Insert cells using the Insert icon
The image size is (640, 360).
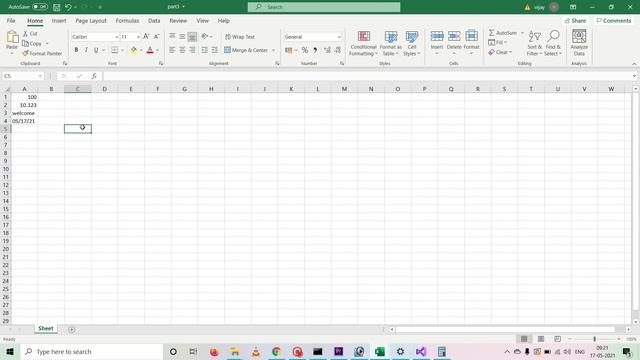coord(437,36)
